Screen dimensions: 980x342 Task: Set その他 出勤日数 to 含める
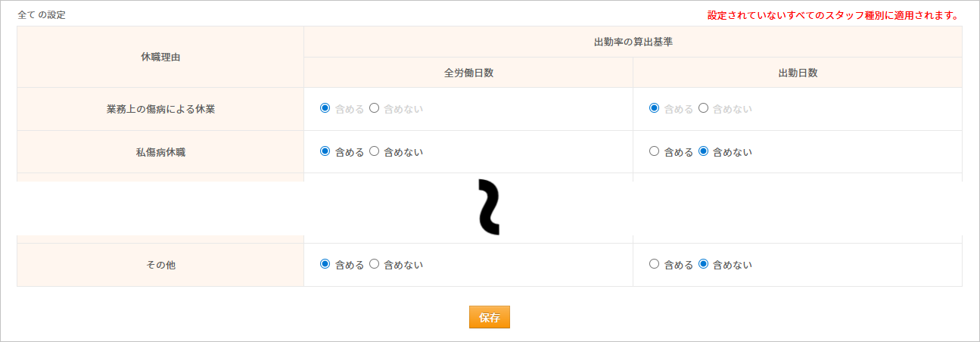pos(655,264)
